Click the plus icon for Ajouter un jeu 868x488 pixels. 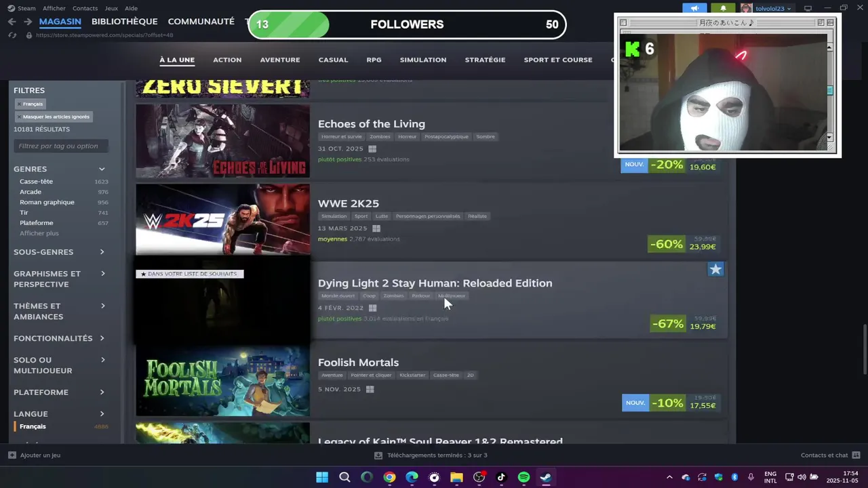click(12, 455)
